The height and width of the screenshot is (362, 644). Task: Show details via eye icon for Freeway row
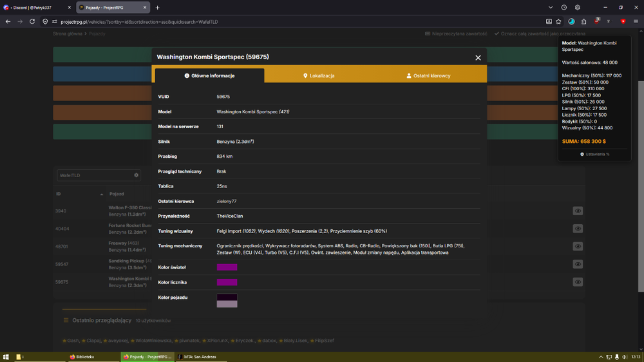578,247
